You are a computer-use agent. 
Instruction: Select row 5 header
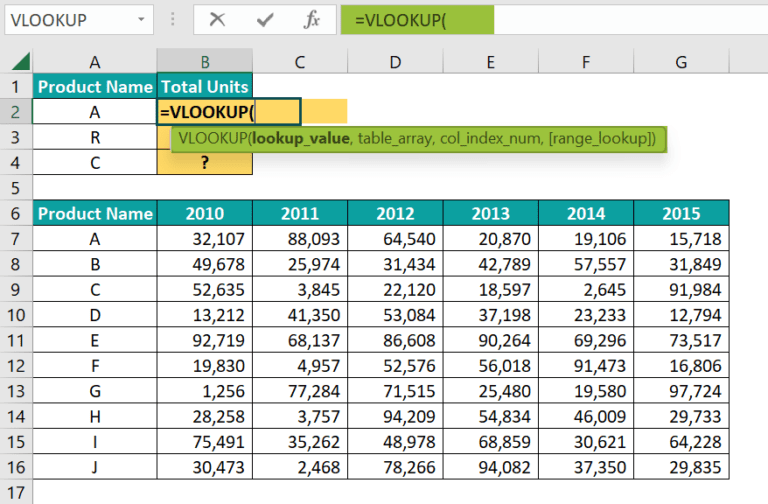pyautogui.click(x=16, y=188)
